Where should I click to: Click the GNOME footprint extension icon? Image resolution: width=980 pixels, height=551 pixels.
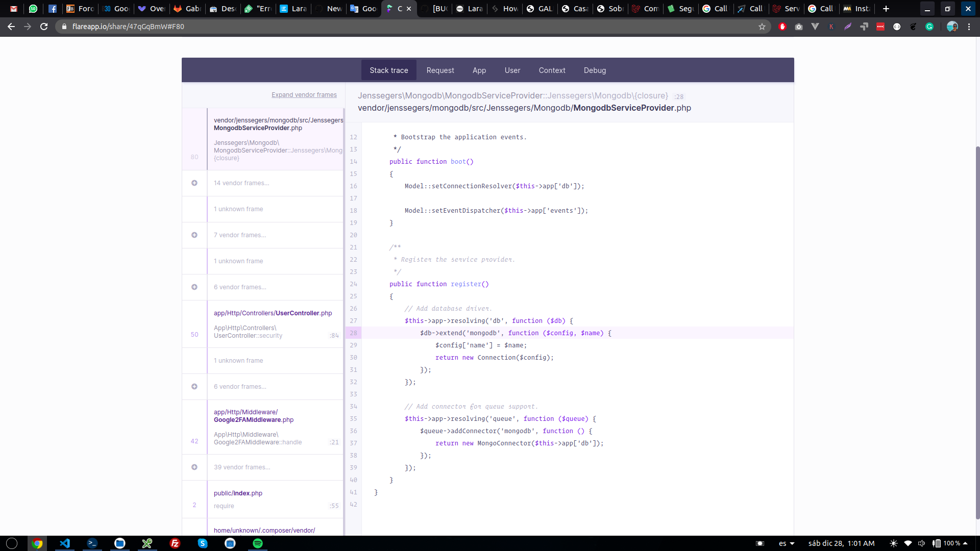pos(914,27)
